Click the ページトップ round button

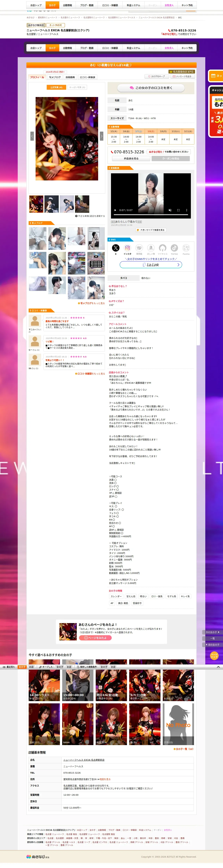[x=214, y=655]
